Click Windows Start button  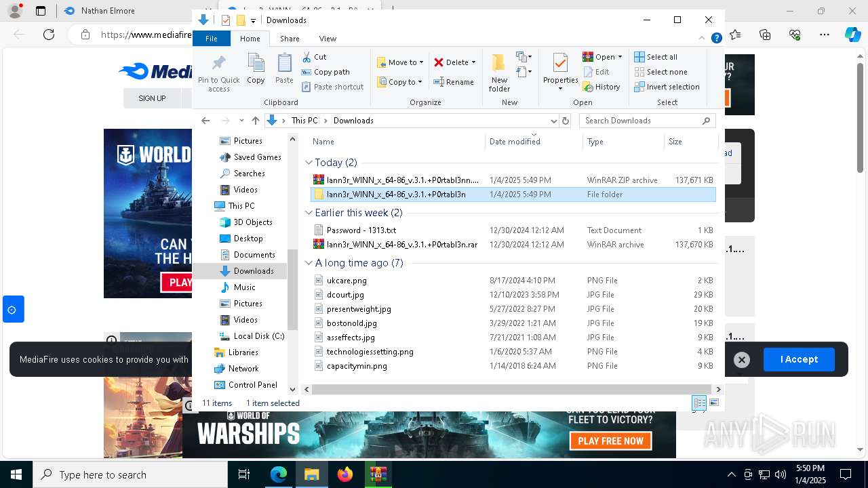tap(16, 474)
